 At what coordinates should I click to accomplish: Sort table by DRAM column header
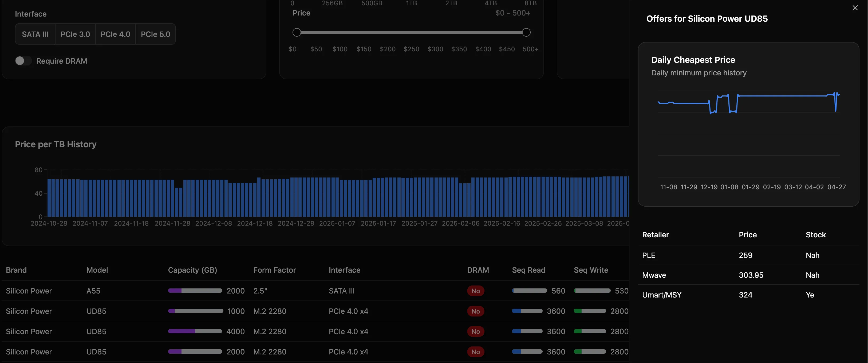click(478, 270)
